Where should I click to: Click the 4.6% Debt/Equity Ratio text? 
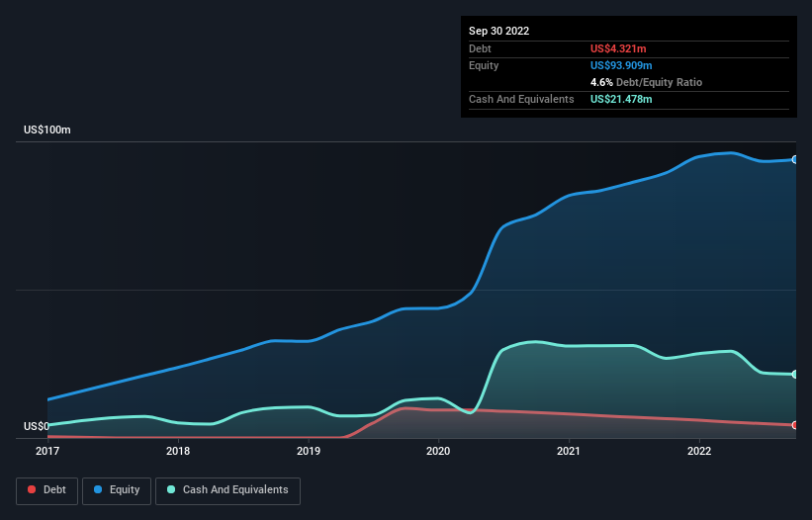click(646, 82)
